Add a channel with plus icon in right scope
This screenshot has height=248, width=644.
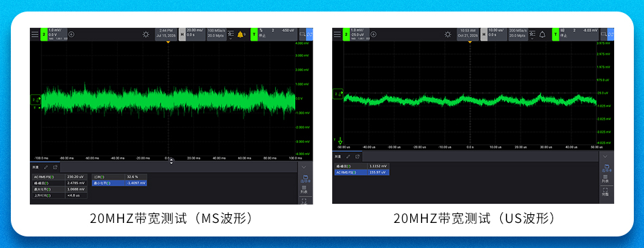[x=374, y=35]
